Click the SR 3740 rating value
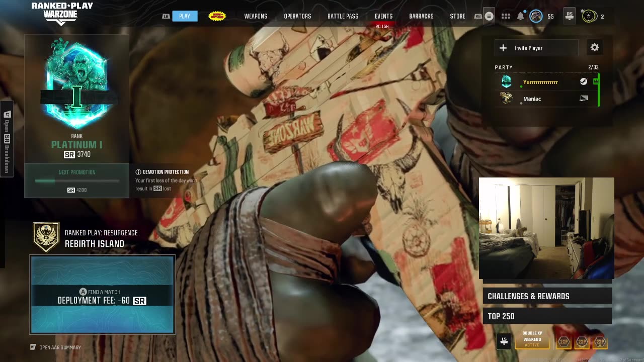This screenshot has width=644, height=362. coord(77,154)
